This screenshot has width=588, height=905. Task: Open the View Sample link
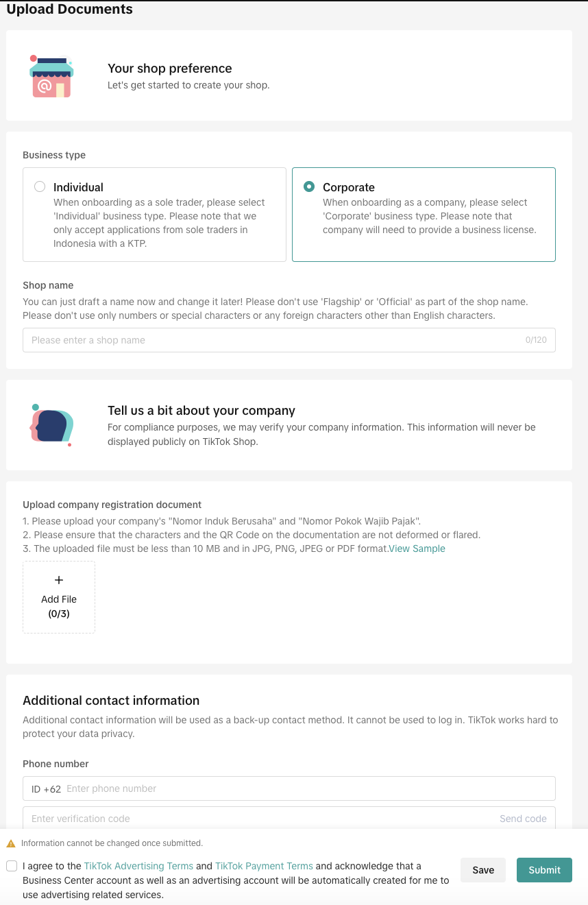[x=417, y=548]
